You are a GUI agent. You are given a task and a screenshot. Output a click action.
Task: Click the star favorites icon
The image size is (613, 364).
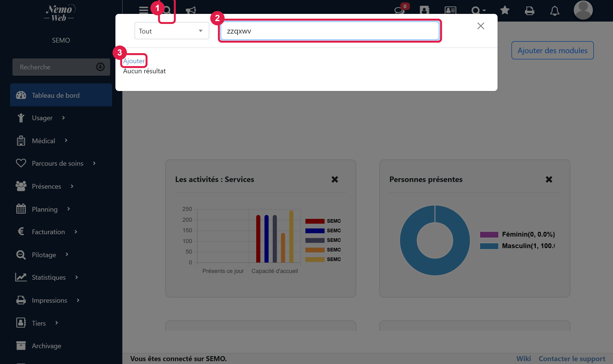pos(505,10)
